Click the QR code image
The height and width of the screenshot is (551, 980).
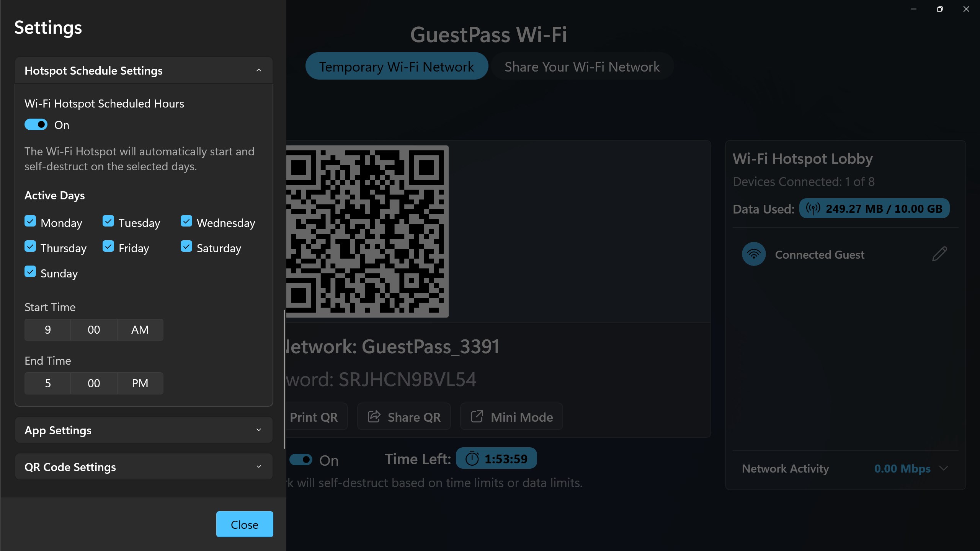pos(367,231)
